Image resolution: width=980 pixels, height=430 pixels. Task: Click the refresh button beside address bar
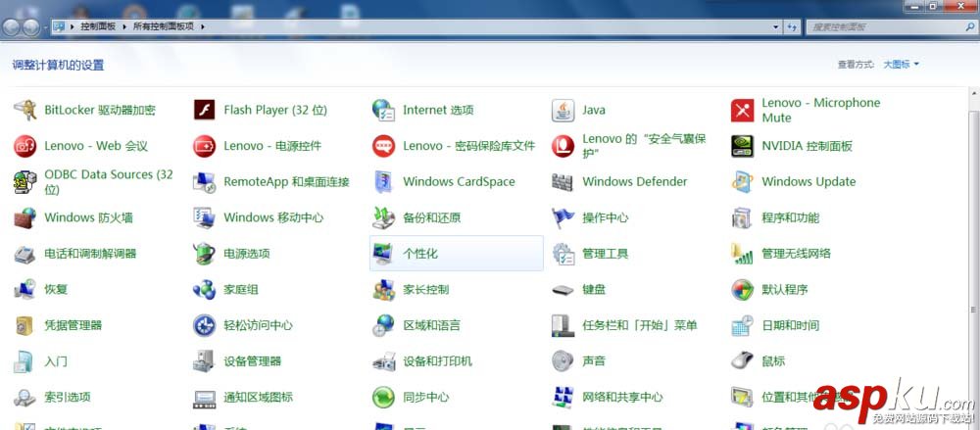coord(792,26)
